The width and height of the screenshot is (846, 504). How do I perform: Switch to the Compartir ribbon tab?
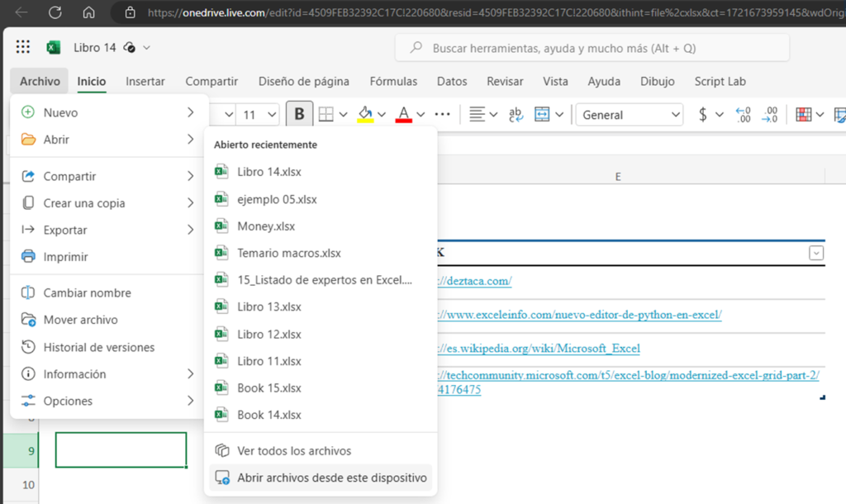tap(211, 81)
